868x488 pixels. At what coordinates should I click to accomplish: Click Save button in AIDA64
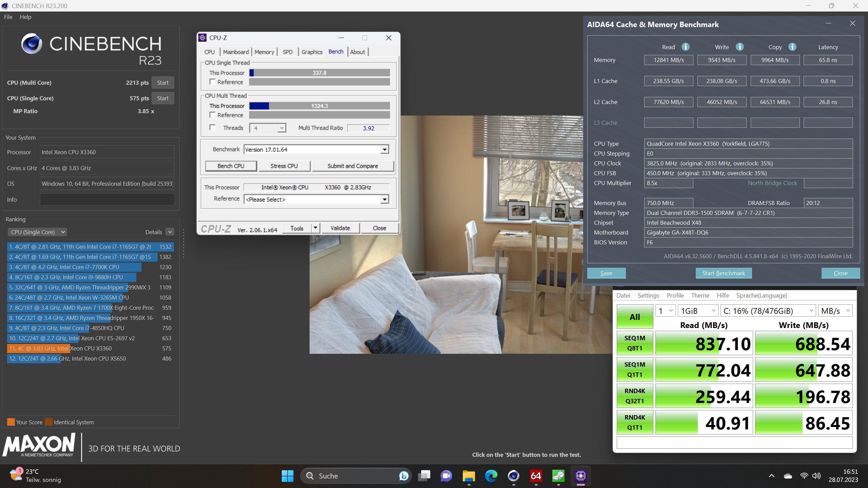[606, 273]
